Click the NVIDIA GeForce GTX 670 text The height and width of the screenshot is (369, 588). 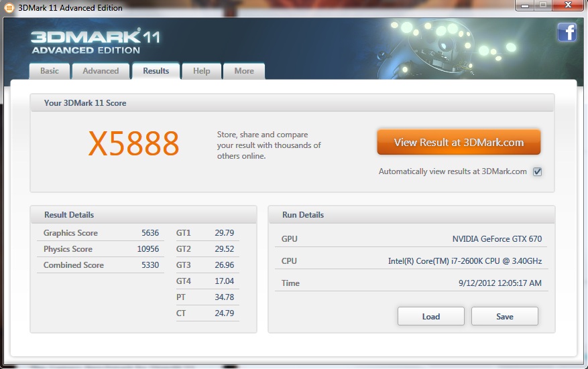[497, 239]
